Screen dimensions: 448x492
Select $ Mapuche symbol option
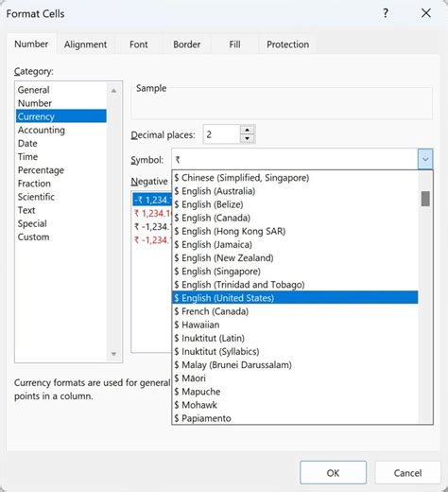point(295,392)
